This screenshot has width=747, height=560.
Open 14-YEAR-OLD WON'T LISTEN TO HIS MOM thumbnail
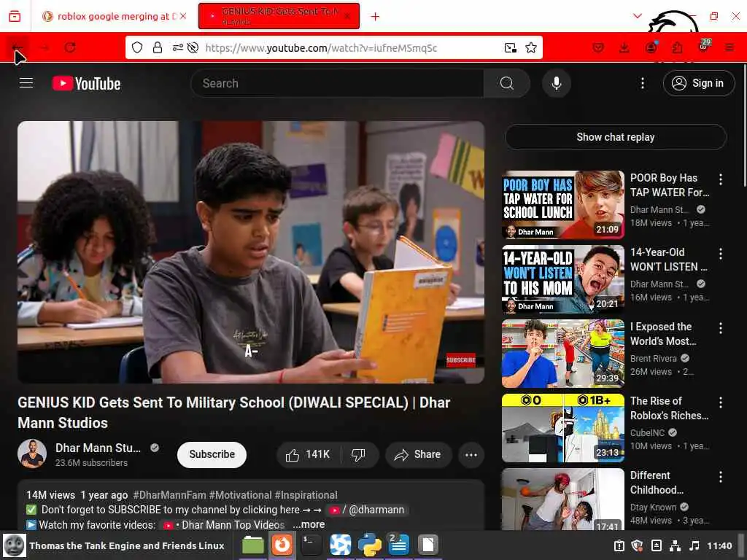point(562,279)
